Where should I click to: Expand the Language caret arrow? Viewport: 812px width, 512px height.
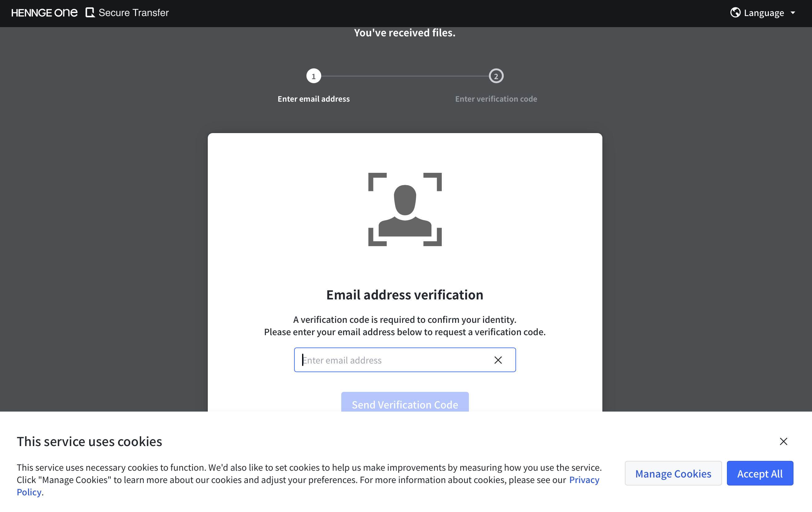(x=793, y=13)
